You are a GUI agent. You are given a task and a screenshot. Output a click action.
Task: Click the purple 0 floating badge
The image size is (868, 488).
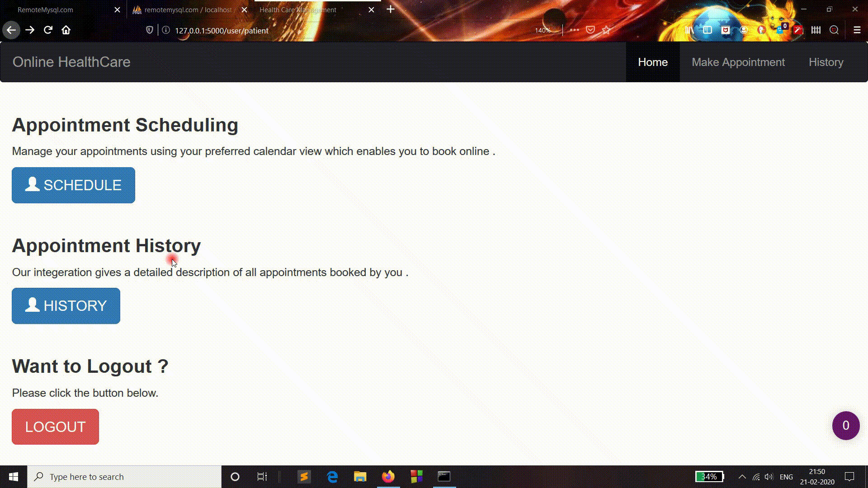click(x=845, y=426)
